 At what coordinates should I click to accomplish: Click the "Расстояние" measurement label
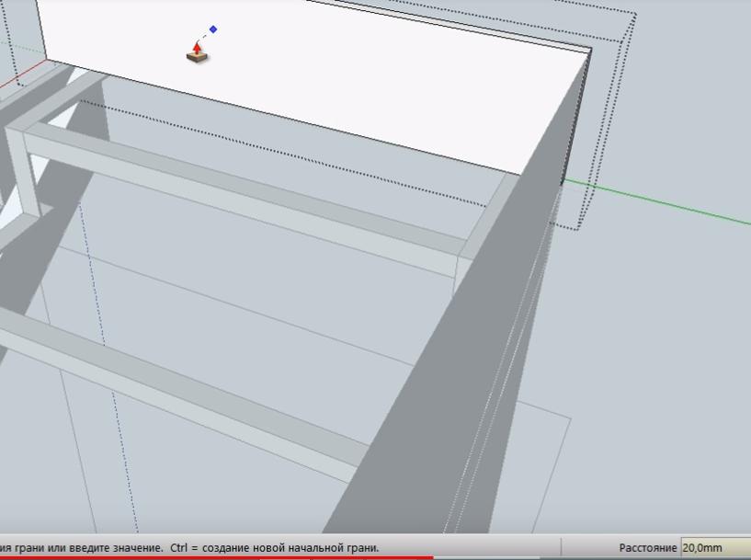click(647, 547)
